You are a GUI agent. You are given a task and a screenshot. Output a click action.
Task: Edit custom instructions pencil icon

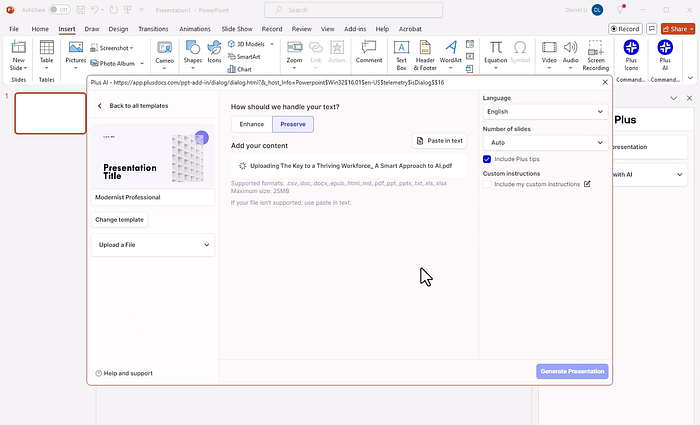(587, 184)
